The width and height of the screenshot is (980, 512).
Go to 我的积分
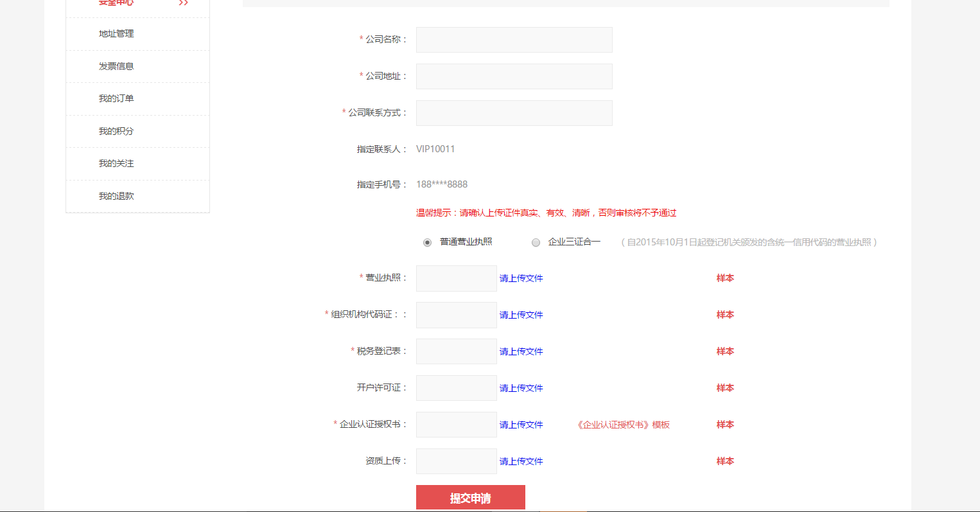point(116,131)
